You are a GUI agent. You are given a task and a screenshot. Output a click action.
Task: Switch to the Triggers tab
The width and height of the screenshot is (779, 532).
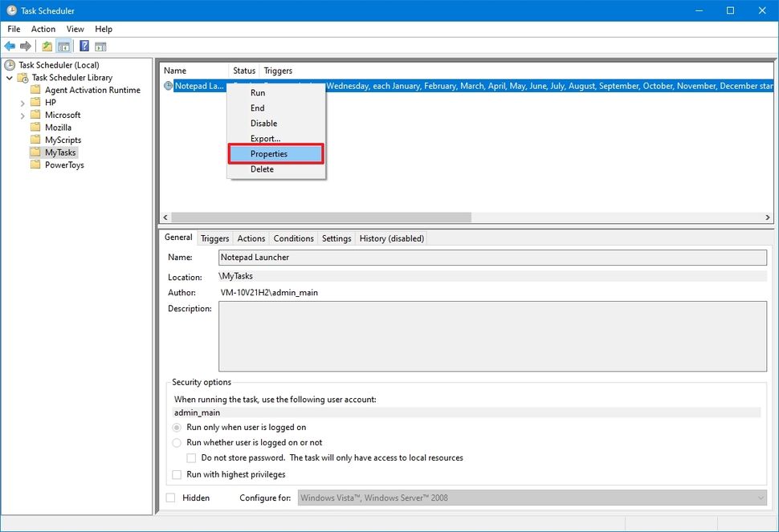click(214, 238)
